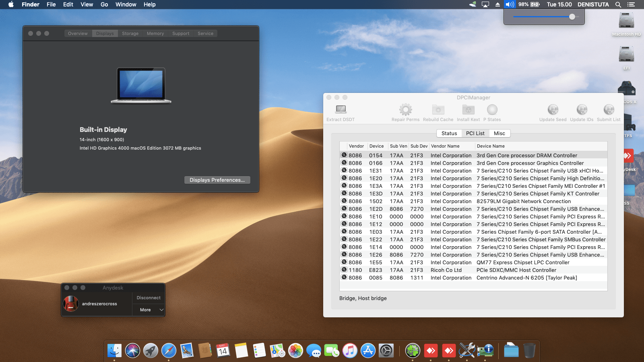The width and height of the screenshot is (644, 362).
Task: Click the MacBook display thumbnail image
Action: (141, 86)
